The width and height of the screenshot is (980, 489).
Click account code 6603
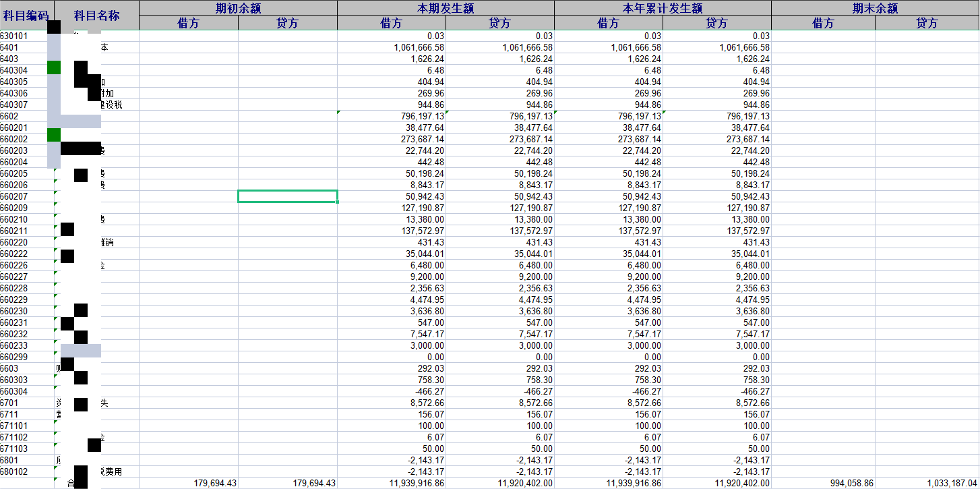(9, 368)
